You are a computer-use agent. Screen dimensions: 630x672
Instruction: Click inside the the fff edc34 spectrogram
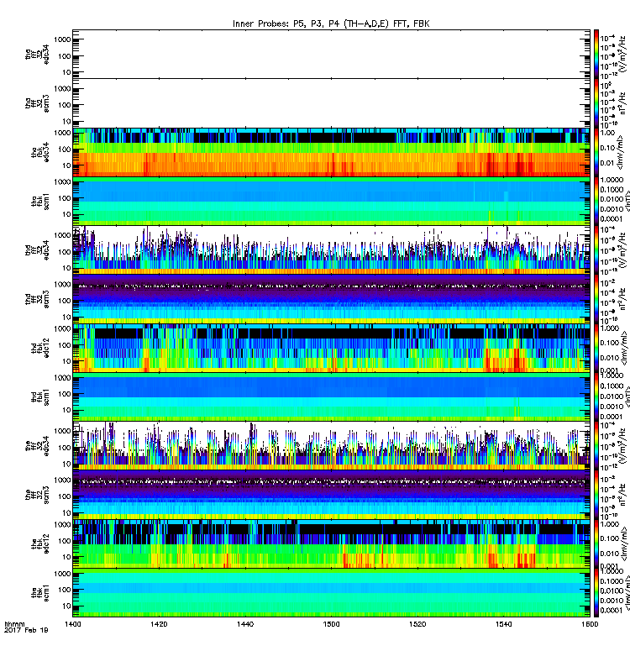(331, 446)
